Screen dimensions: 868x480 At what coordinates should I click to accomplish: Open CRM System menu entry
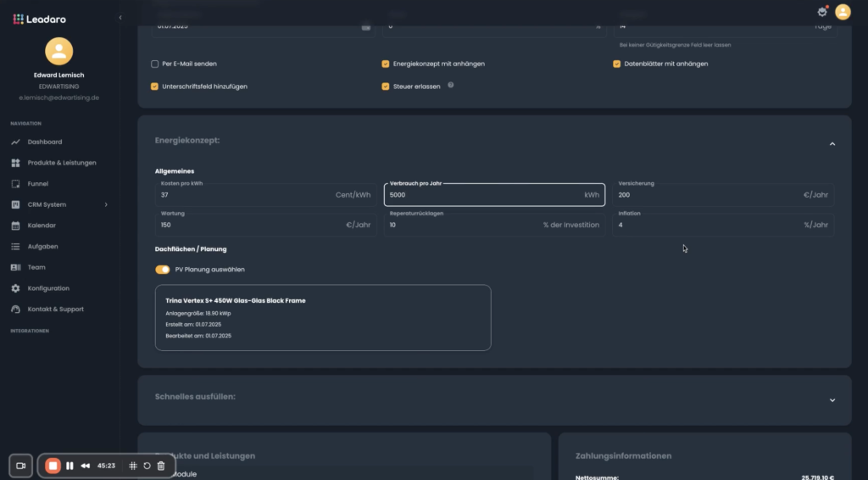pyautogui.click(x=47, y=205)
